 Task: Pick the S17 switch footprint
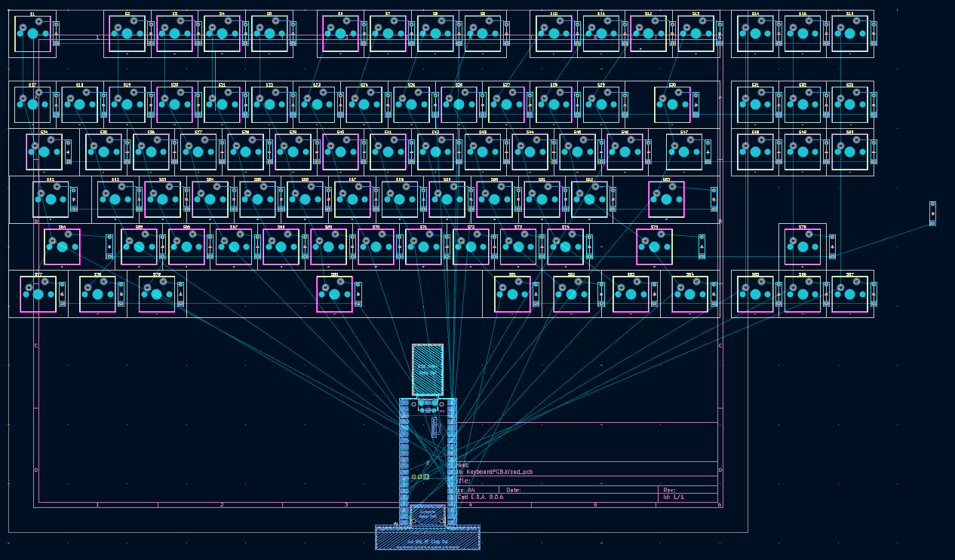click(x=33, y=105)
